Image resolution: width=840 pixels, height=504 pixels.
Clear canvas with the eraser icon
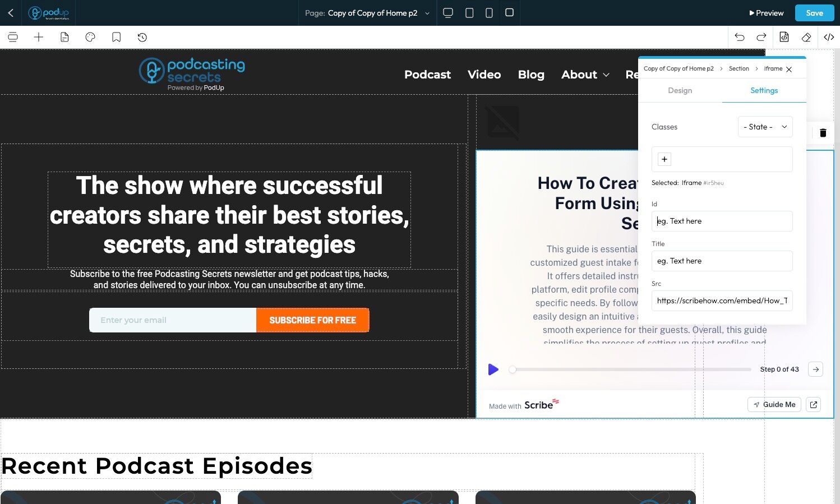pyautogui.click(x=806, y=37)
